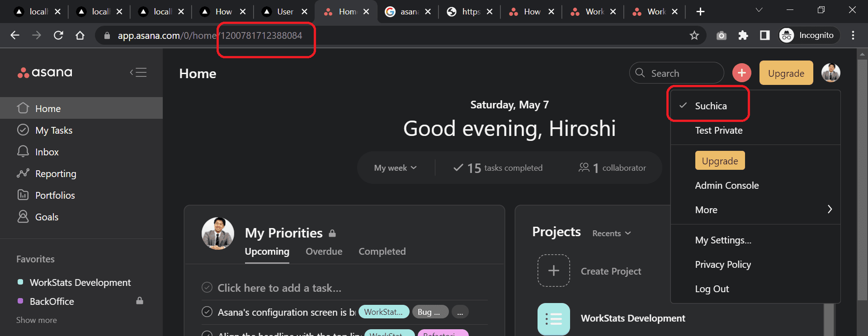Screen dimensions: 868x336
Task: Open WorkStats Development in Favorites
Action: (x=80, y=283)
